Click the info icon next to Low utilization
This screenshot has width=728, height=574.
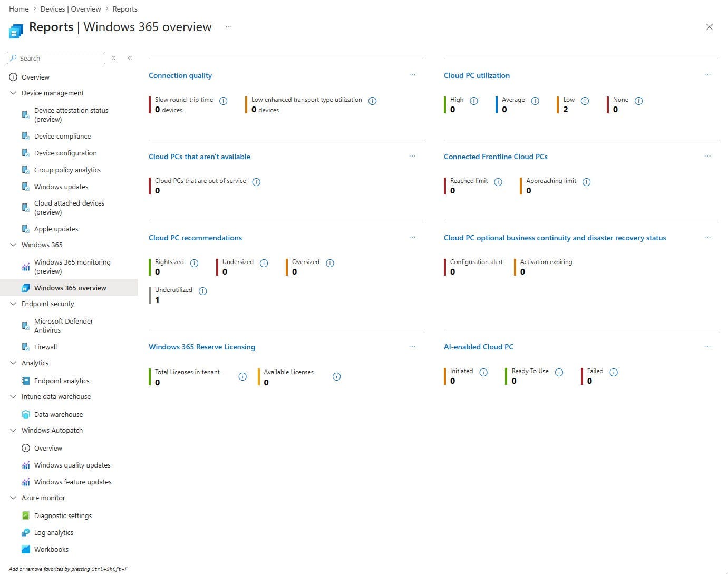pos(585,101)
